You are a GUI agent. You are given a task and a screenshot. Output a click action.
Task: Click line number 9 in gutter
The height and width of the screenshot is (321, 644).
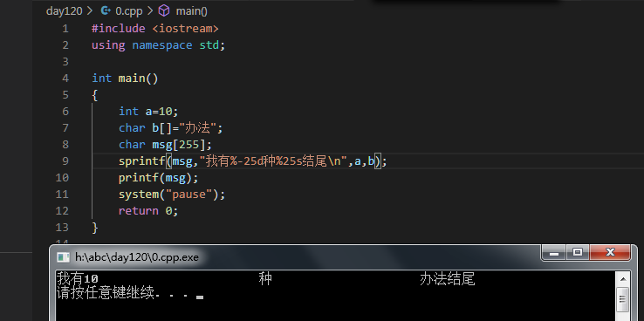tap(65, 161)
